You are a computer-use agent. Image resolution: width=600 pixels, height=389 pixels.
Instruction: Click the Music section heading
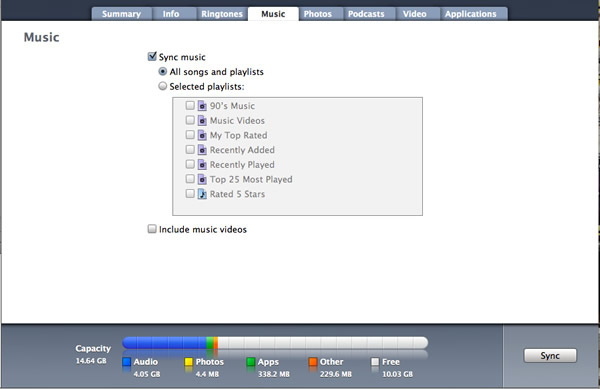(x=41, y=37)
